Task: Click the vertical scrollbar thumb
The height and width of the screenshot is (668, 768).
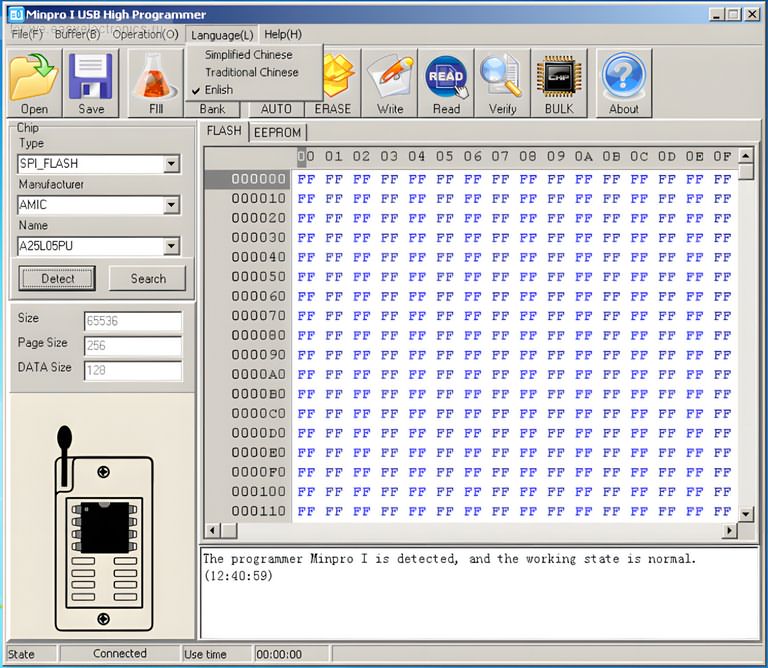Action: tap(745, 172)
